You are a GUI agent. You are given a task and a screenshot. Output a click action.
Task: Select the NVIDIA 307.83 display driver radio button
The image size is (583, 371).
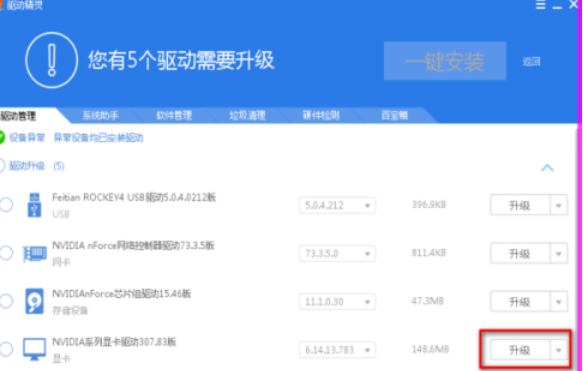click(x=6, y=349)
